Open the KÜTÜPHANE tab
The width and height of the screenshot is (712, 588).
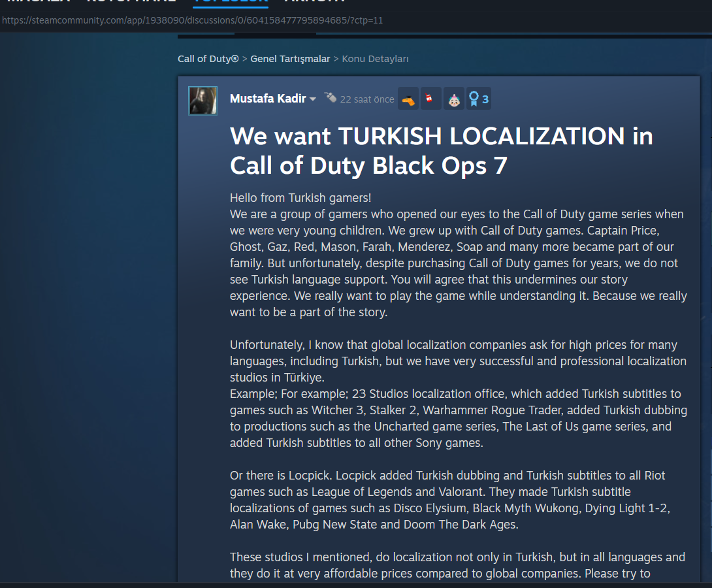[131, 2]
